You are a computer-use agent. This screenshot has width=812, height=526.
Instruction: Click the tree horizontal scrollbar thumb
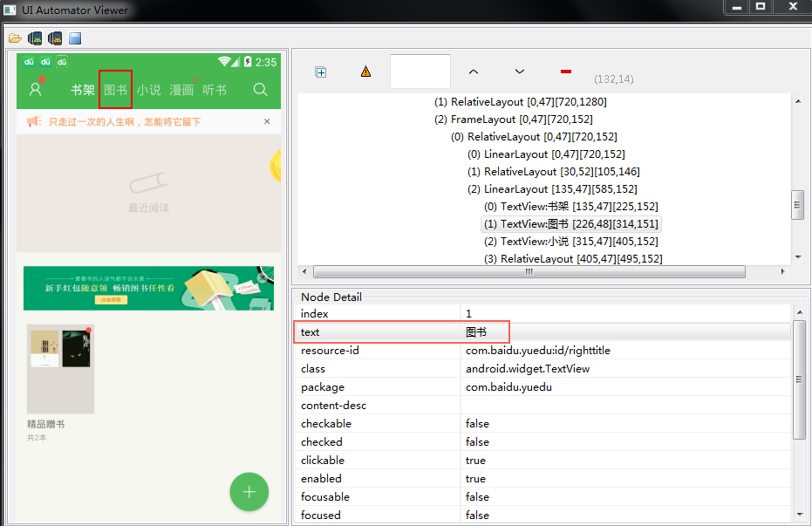coord(529,271)
